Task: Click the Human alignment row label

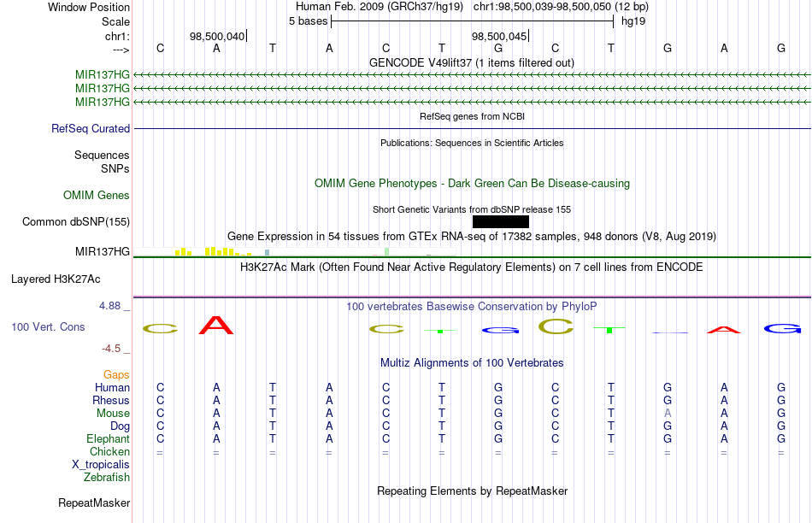Action: coord(112,388)
